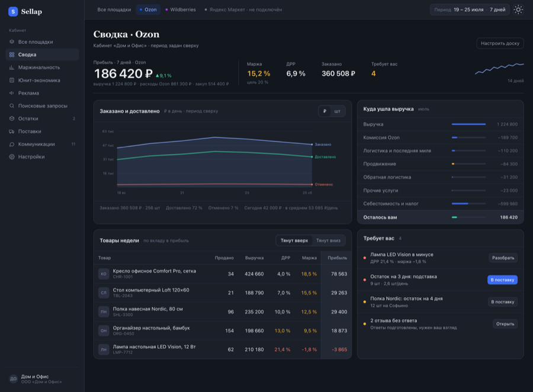Show products Тянут вверх
Viewport: 533px width, 392px height.
(294, 240)
